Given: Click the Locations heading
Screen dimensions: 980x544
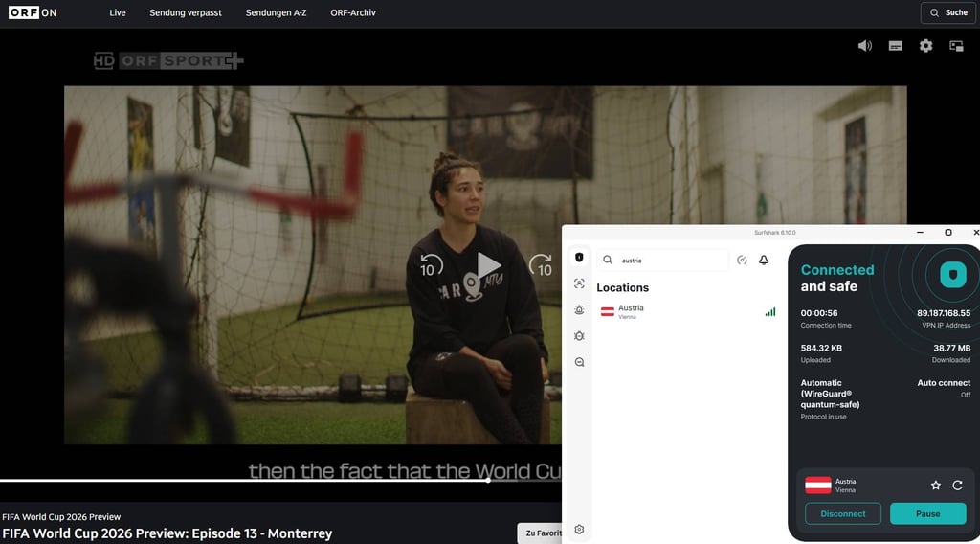Looking at the screenshot, I should pos(622,287).
